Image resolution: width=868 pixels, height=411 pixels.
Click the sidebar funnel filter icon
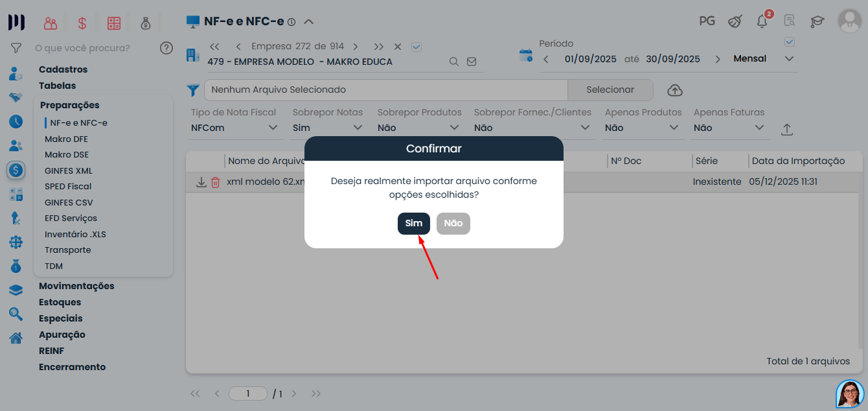tap(16, 48)
